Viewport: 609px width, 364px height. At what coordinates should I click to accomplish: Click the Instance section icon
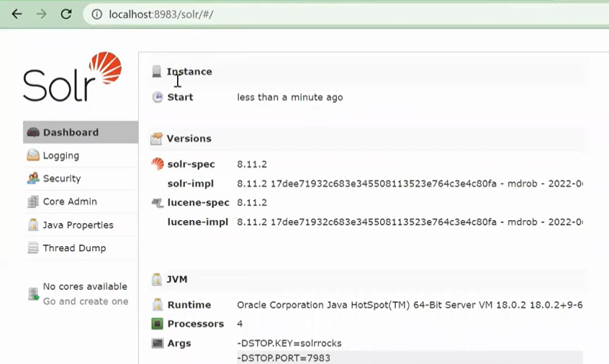coord(156,71)
